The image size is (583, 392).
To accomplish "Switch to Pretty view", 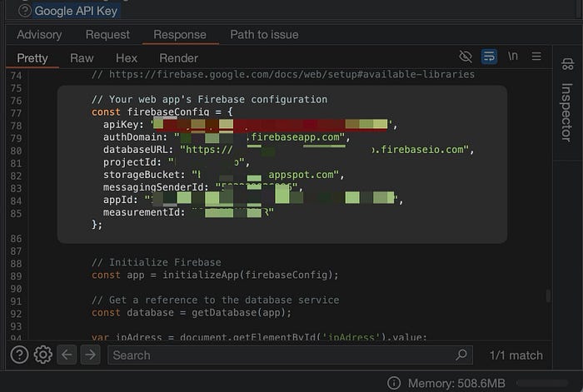I will coord(32,58).
